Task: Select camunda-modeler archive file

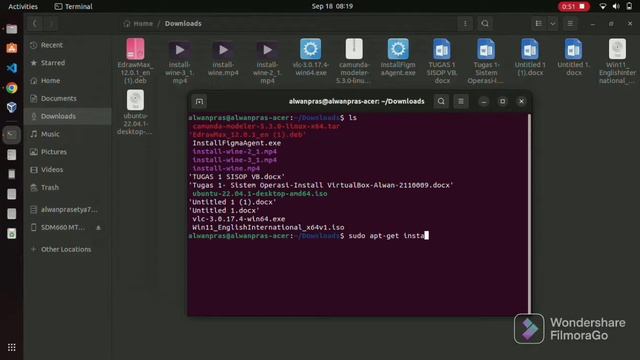Action: click(x=354, y=61)
